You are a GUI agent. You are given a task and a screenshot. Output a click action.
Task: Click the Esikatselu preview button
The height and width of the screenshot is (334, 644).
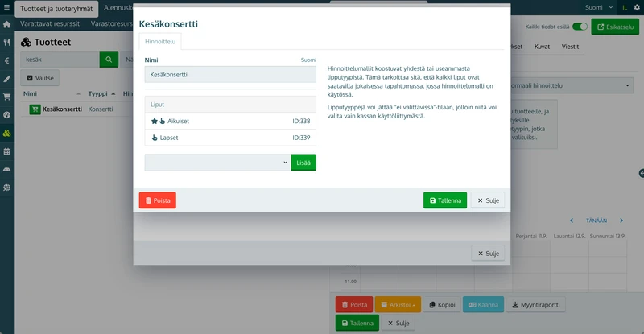pos(615,27)
